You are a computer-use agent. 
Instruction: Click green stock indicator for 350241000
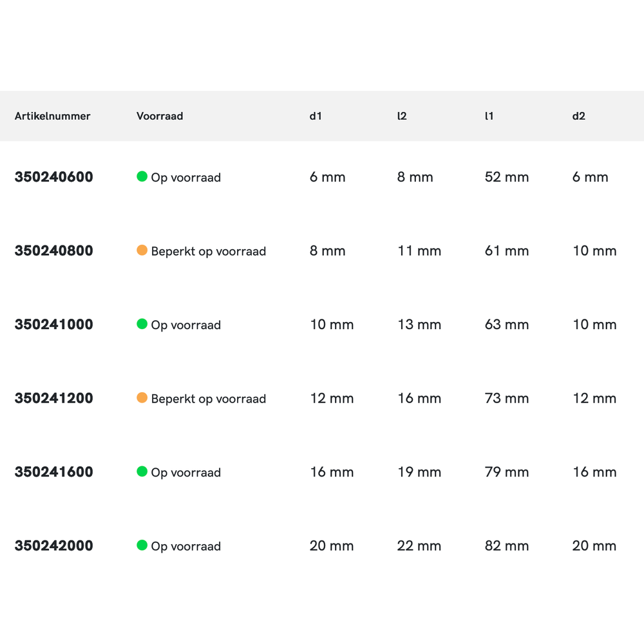point(142,324)
